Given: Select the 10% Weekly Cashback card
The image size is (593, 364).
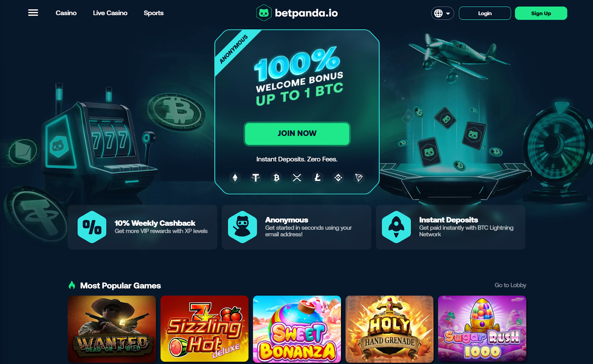Looking at the screenshot, I should [143, 227].
